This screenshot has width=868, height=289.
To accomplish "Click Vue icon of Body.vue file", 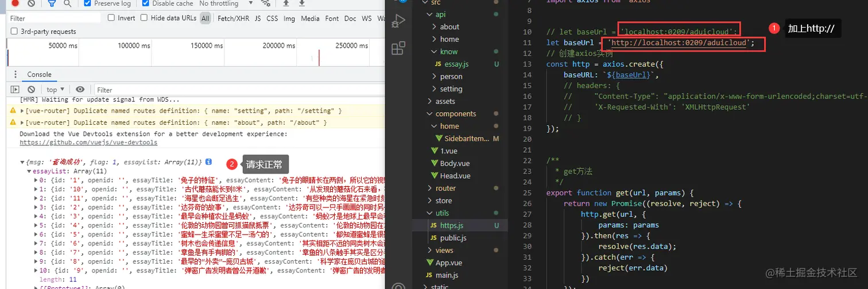I will (x=435, y=163).
